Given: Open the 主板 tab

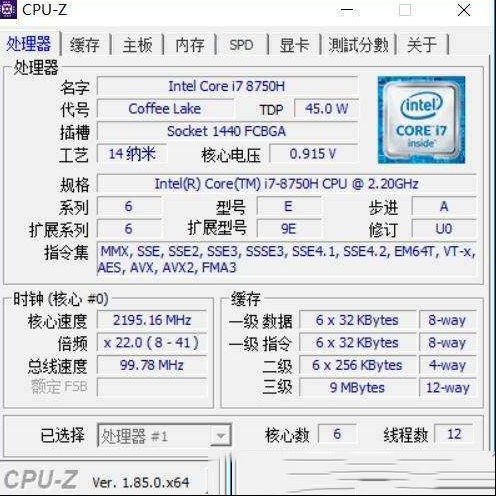Looking at the screenshot, I should (x=137, y=44).
